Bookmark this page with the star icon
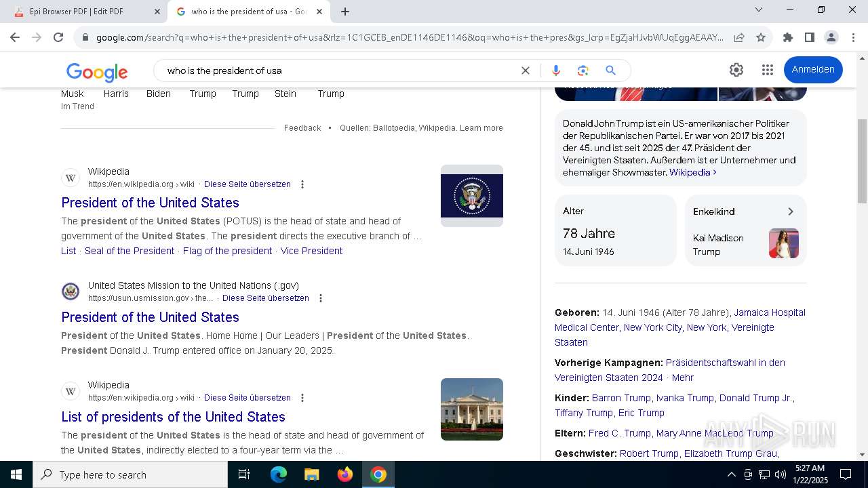This screenshot has height=488, width=868. pos(761,37)
